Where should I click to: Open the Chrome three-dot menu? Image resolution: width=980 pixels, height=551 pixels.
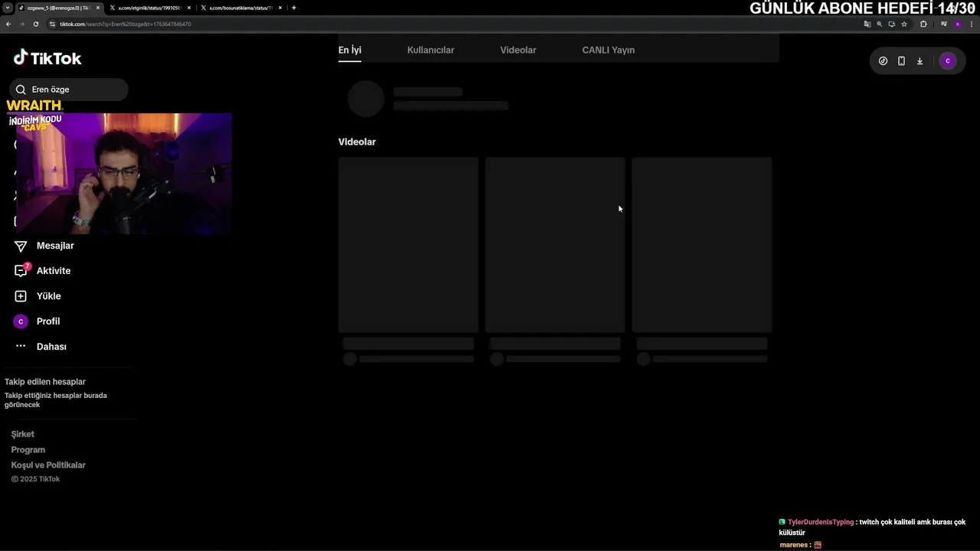[972, 24]
